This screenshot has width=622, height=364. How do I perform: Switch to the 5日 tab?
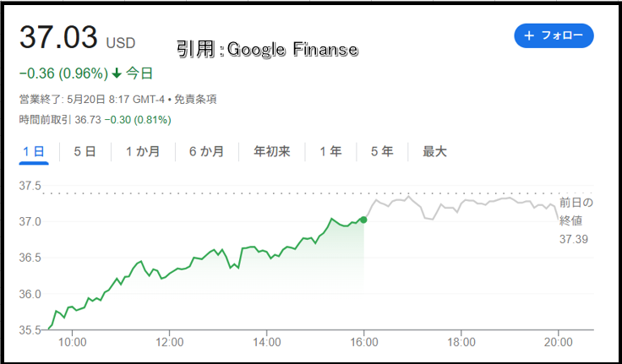(85, 151)
